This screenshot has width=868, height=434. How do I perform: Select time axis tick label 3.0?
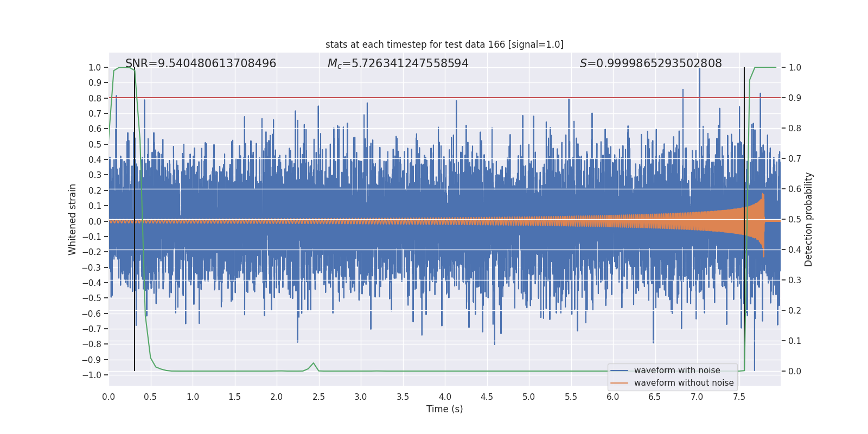pyautogui.click(x=361, y=397)
